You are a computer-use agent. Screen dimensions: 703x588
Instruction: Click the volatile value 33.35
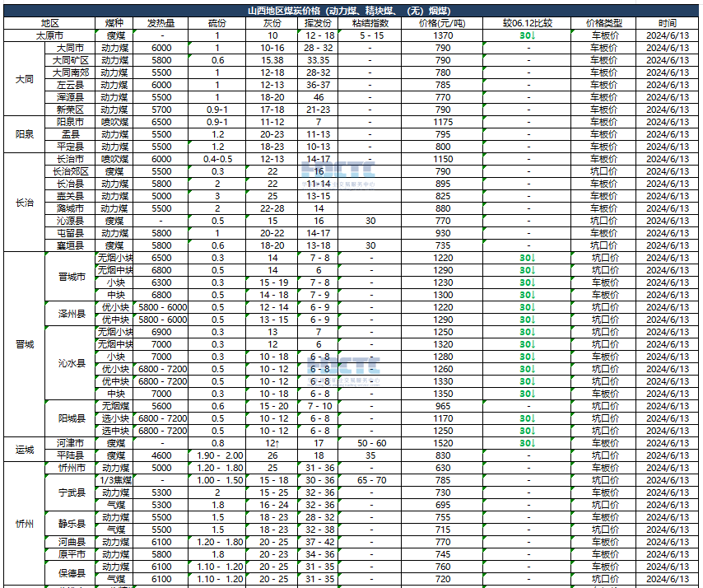[319, 61]
